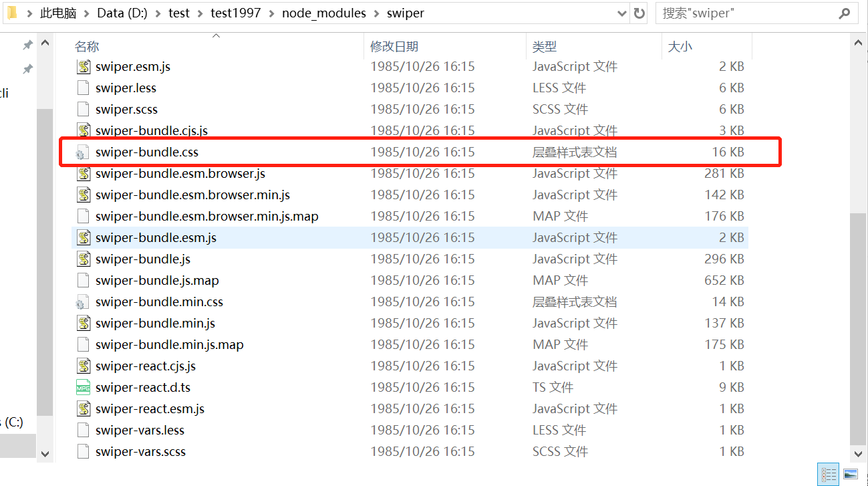Click date cell of swiper-bundle.js.map row
The width and height of the screenshot is (868, 486).
click(x=422, y=281)
